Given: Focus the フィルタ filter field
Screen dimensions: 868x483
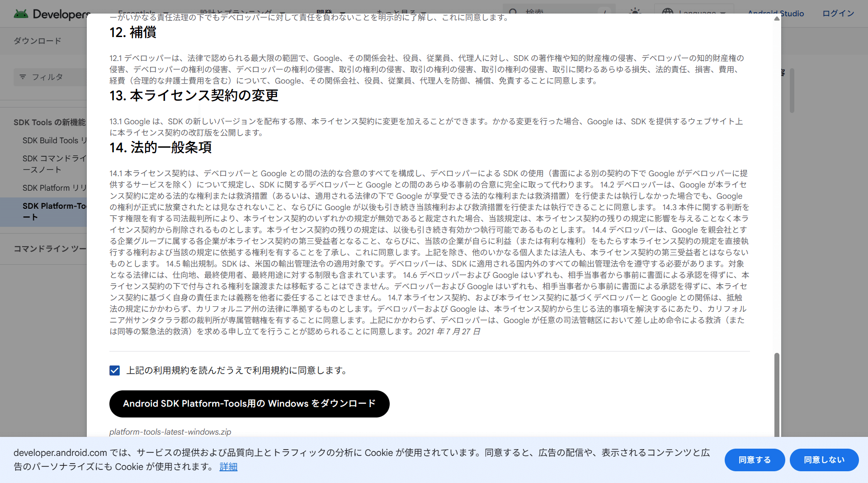Looking at the screenshot, I should pyautogui.click(x=50, y=77).
